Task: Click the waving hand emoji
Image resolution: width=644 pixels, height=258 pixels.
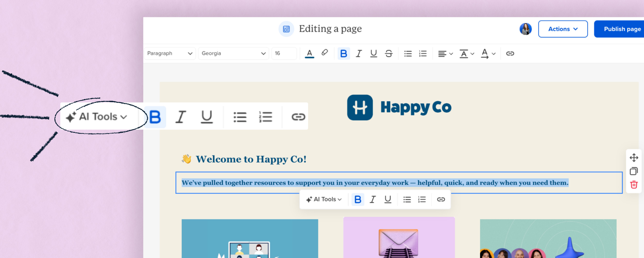Action: 187,159
